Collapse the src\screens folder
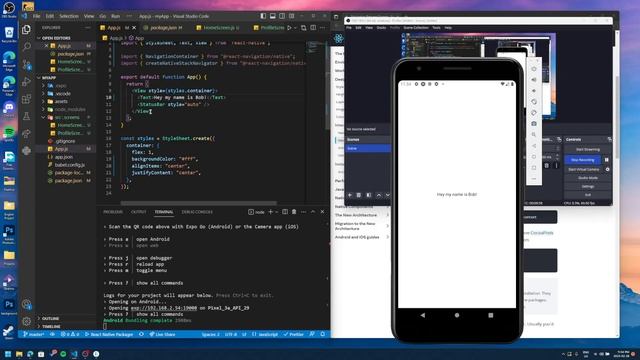 point(67,117)
